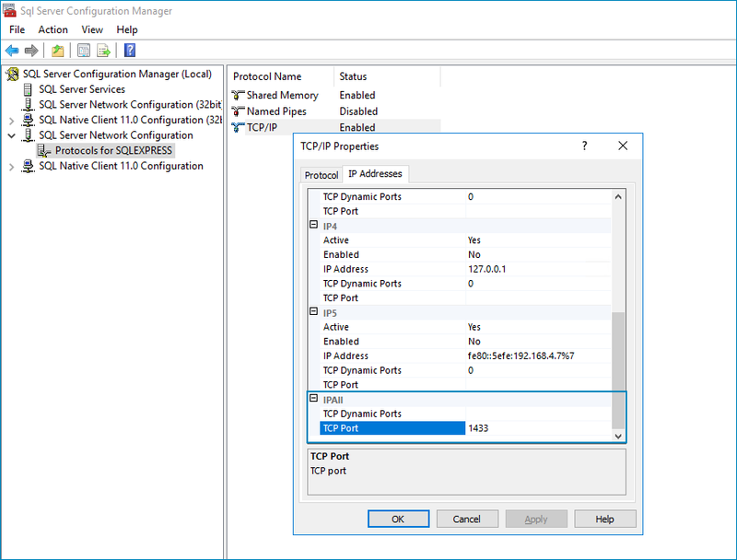Expand SQL Native Client 11.0 Configuration (32bit) node
Screen dimensions: 737x560
12,121
